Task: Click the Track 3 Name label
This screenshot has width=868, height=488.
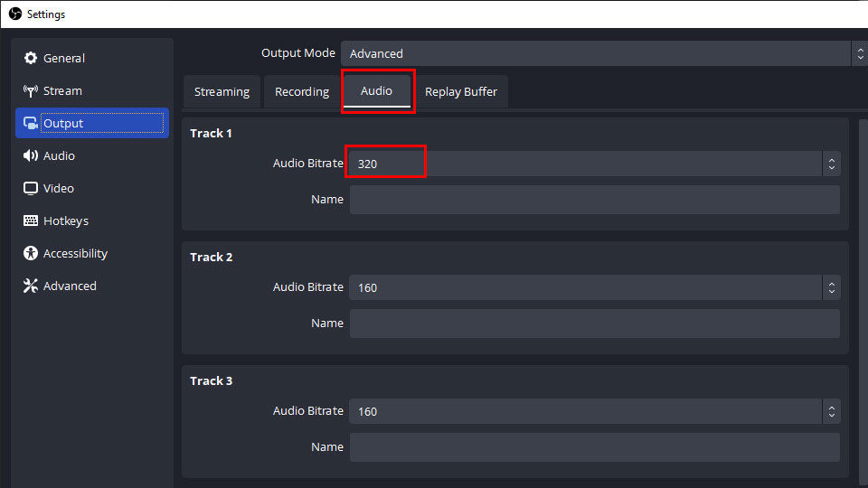Action: click(327, 447)
